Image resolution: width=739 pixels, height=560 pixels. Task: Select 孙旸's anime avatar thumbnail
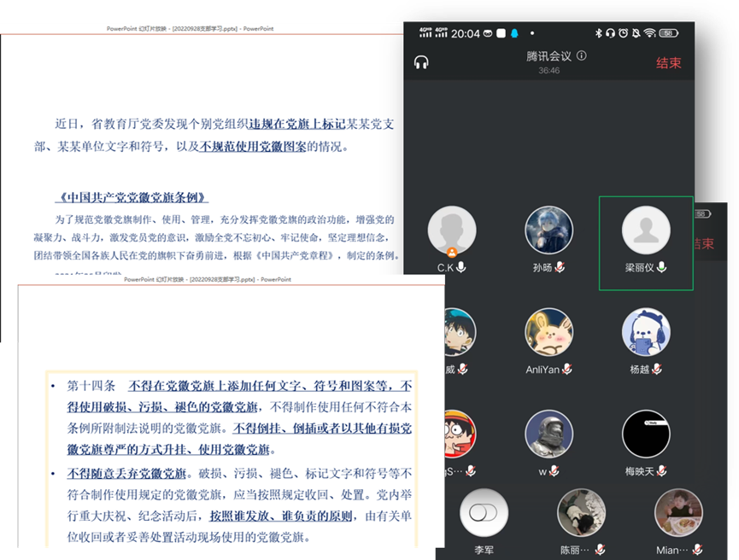pyautogui.click(x=548, y=230)
